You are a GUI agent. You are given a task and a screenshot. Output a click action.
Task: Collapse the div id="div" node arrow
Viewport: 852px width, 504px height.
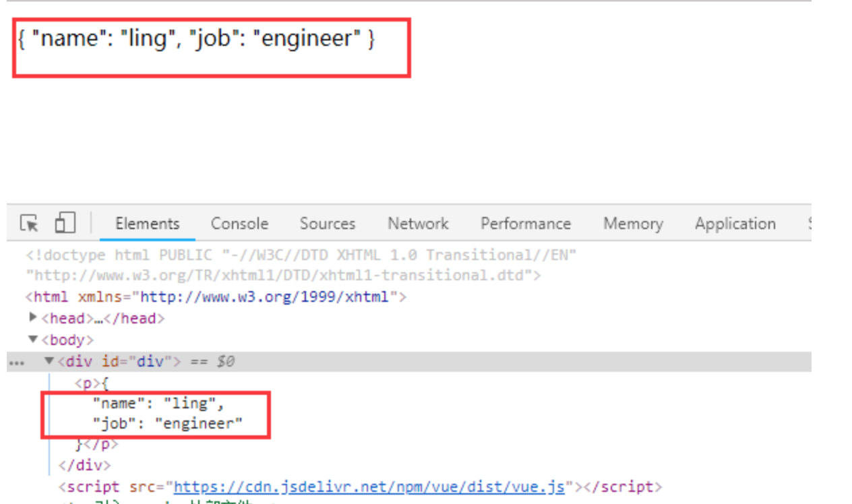pos(49,361)
